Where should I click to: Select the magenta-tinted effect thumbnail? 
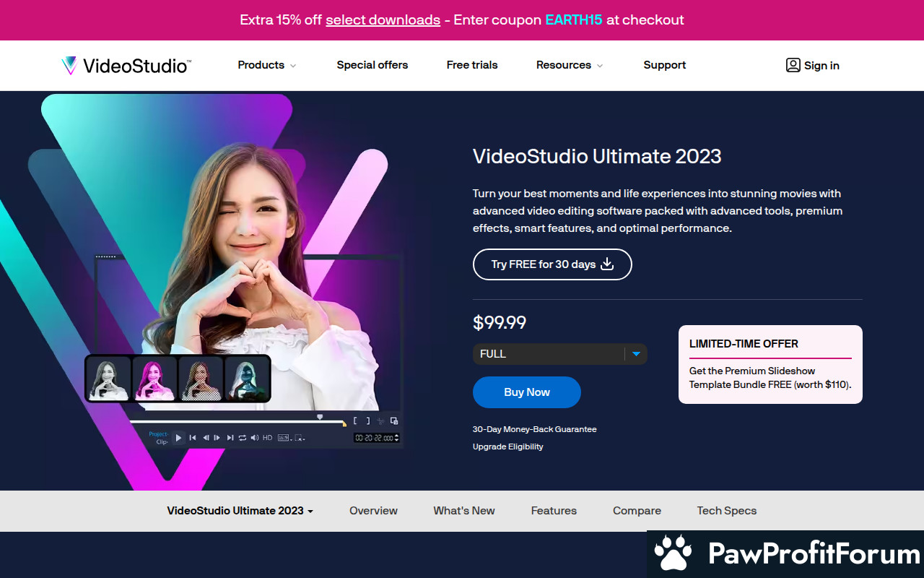(154, 379)
